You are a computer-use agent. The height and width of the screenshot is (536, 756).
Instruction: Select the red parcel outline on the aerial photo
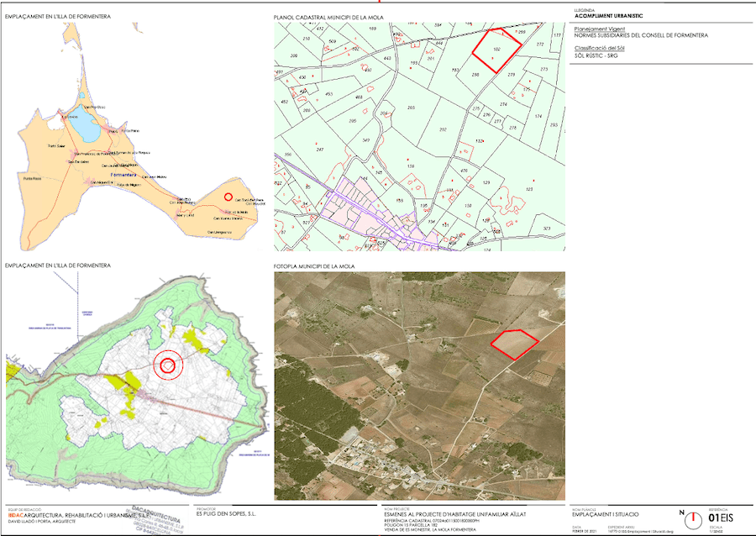click(x=514, y=344)
